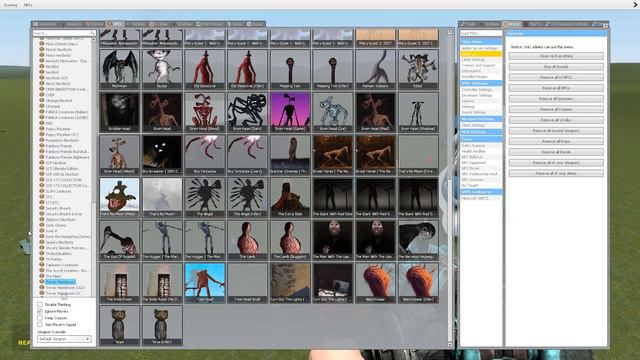Open Admin Server Settings entry
The height and width of the screenshot is (360, 640).
[480, 48]
